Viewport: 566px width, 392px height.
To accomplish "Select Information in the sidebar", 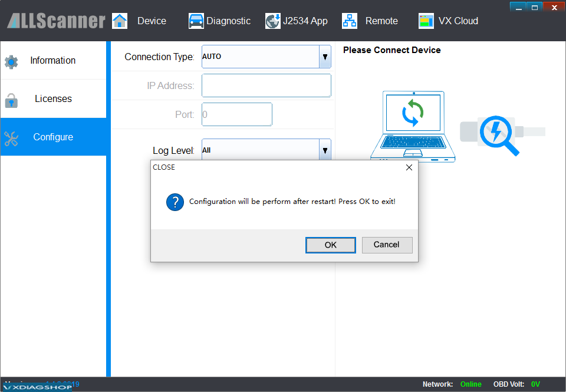I will coord(54,60).
